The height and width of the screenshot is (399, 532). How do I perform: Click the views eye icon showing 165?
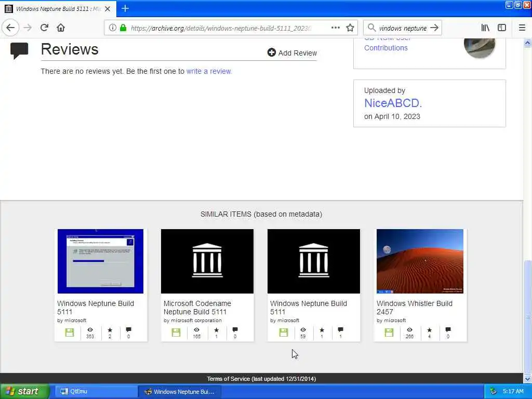coord(196,330)
